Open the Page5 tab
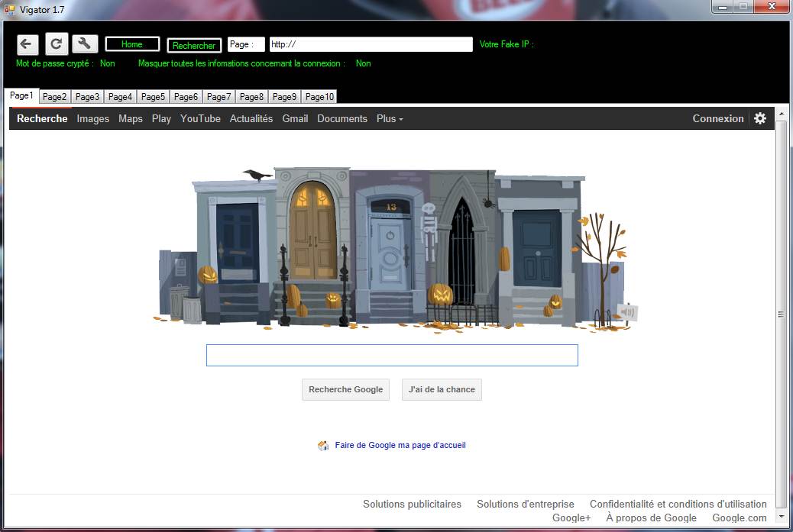Screen dimensions: 793x532 (153, 97)
